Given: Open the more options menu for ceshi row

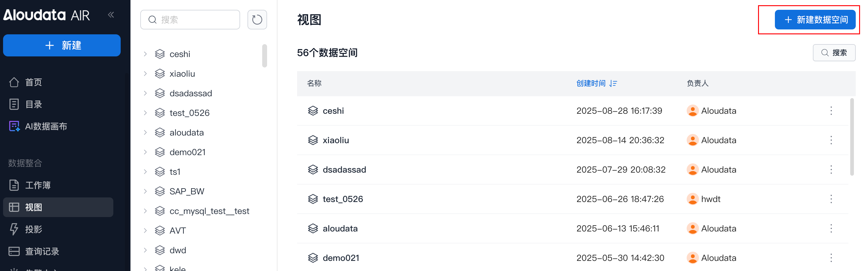Looking at the screenshot, I should pyautogui.click(x=831, y=111).
